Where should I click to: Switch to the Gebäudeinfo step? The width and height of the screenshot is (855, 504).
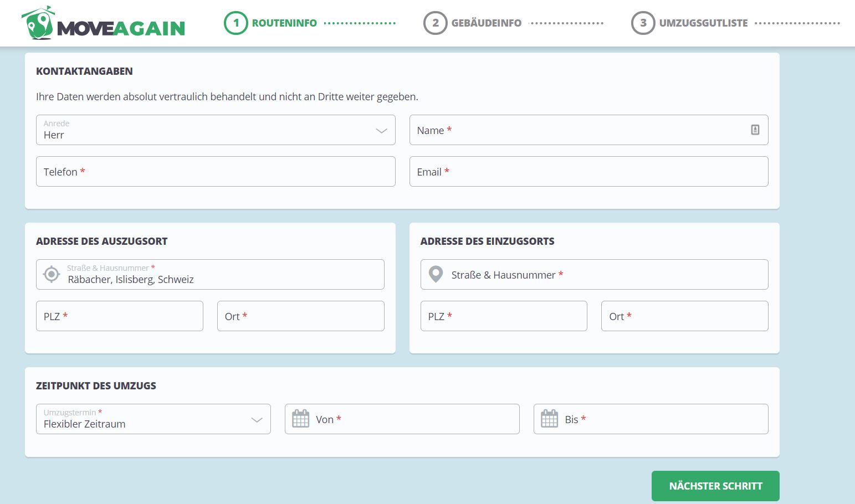click(486, 23)
